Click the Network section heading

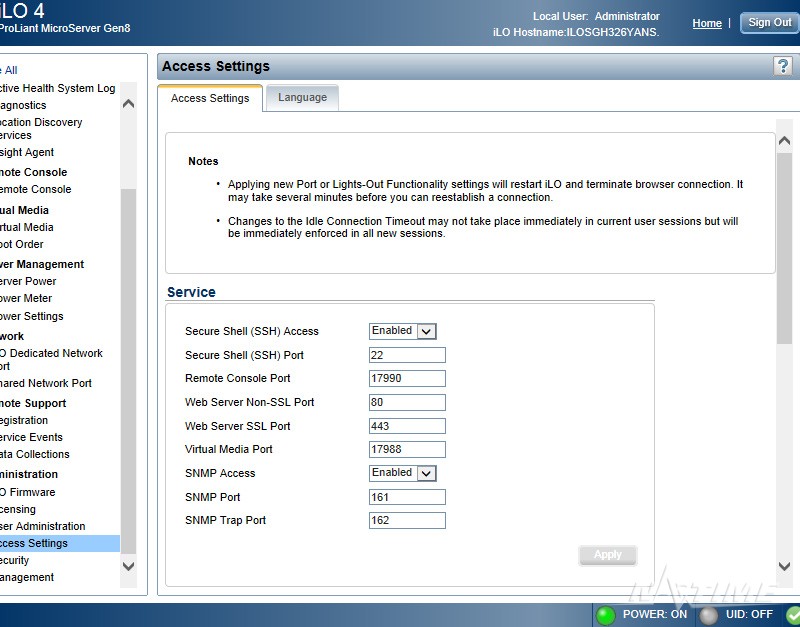(12, 336)
